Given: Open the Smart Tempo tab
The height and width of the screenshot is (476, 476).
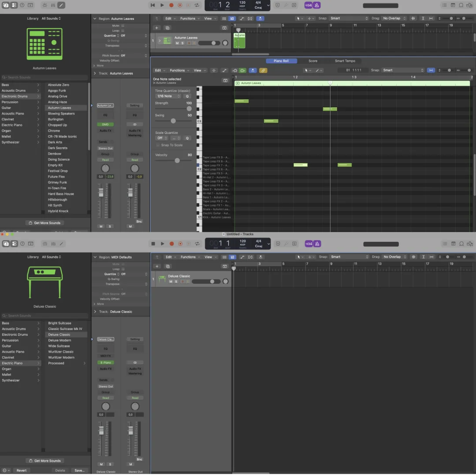Looking at the screenshot, I should coord(345,61).
